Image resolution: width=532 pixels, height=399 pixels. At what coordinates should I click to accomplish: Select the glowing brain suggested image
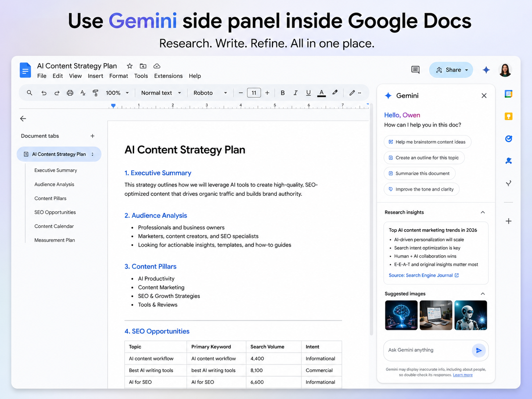[401, 315]
